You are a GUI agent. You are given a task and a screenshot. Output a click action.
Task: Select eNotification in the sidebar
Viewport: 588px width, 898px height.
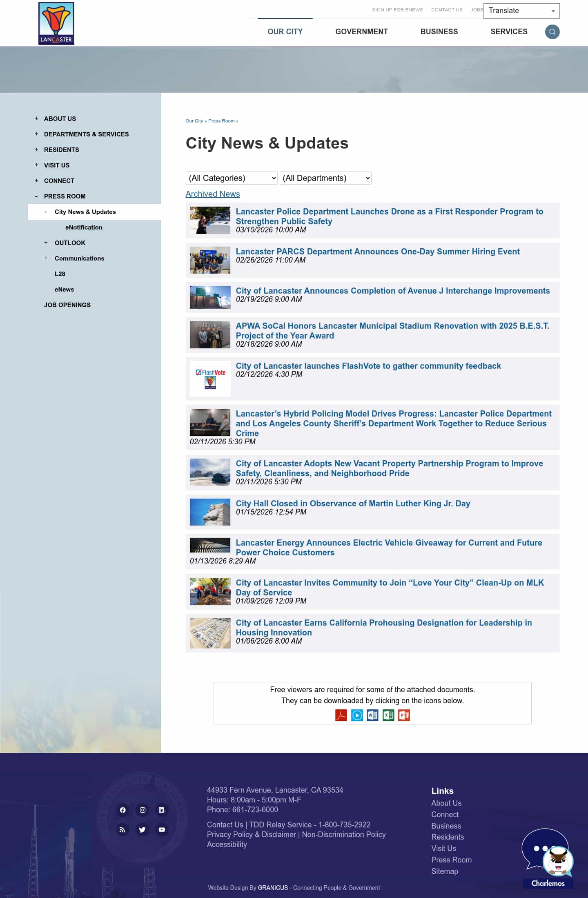coord(84,227)
